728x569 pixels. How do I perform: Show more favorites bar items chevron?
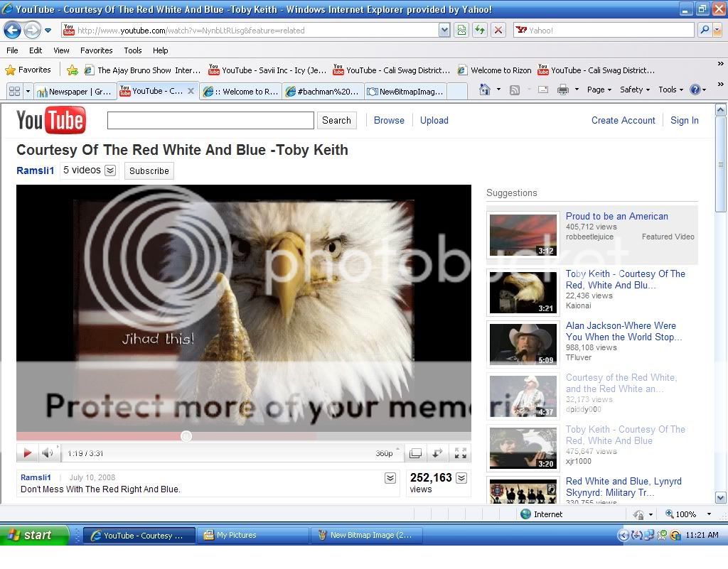coord(720,64)
